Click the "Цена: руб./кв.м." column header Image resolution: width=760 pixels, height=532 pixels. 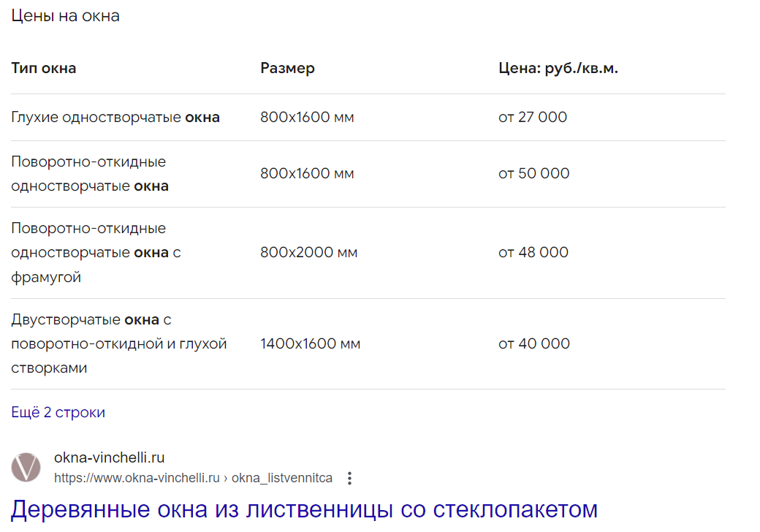coord(558,68)
